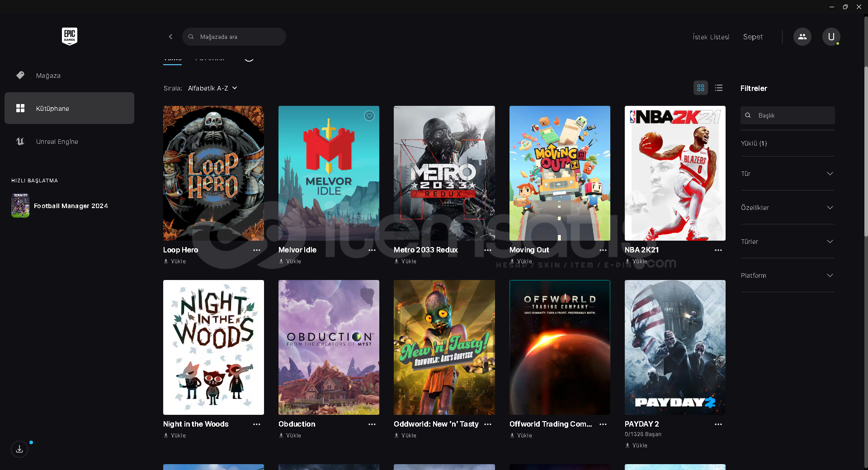
Task: Click the Başlık filter search field
Action: point(788,115)
